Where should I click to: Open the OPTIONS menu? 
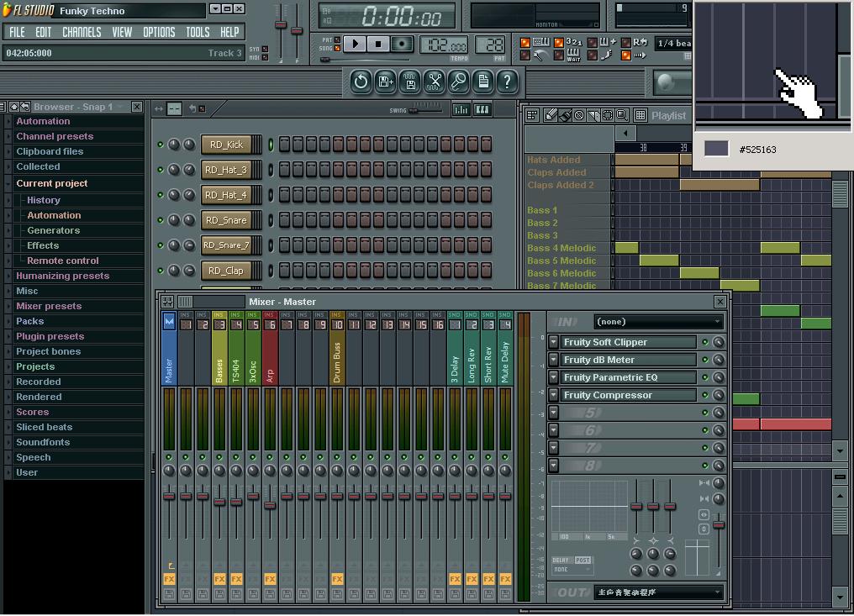click(x=159, y=32)
